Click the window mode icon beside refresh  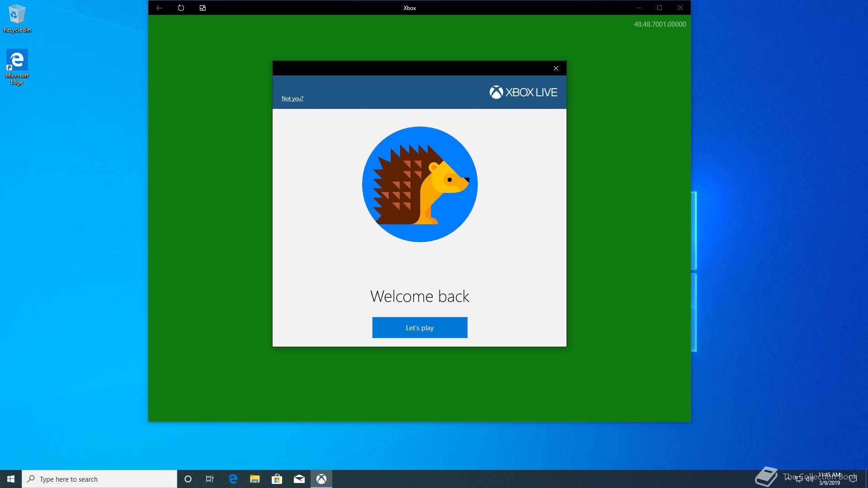[203, 8]
